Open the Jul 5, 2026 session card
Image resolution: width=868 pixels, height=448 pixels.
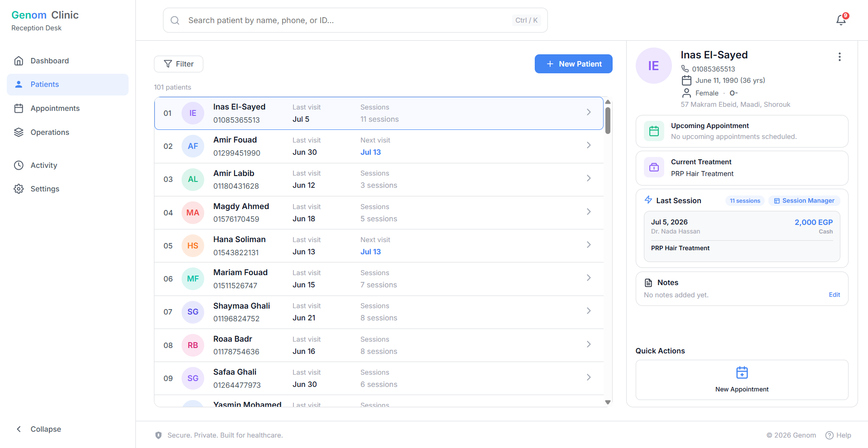742,237
